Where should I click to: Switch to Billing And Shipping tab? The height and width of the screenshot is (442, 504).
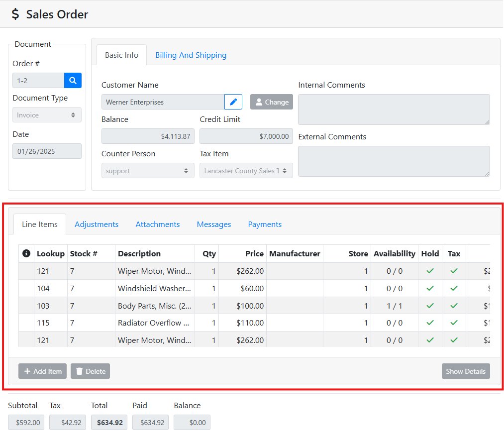pyautogui.click(x=191, y=55)
